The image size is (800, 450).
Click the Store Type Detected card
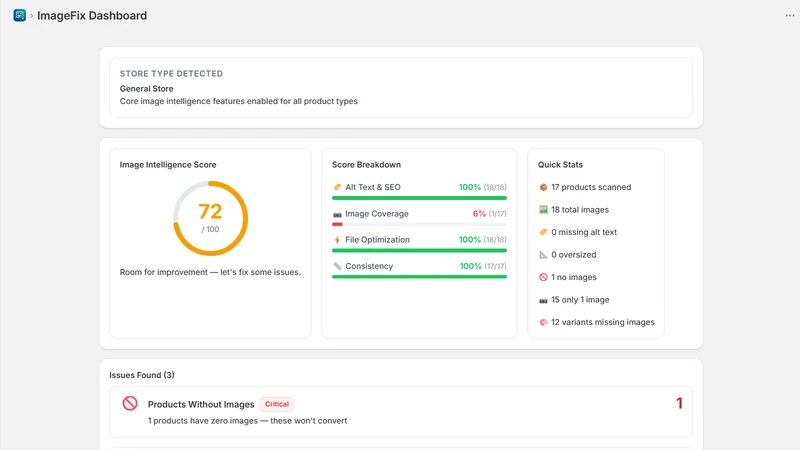click(401, 87)
